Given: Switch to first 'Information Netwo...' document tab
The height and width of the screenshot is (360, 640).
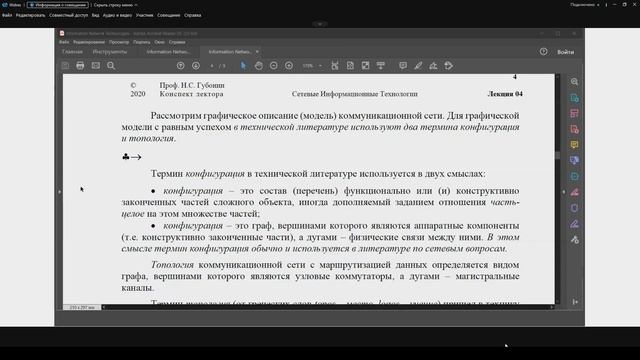Looking at the screenshot, I should (x=168, y=52).
